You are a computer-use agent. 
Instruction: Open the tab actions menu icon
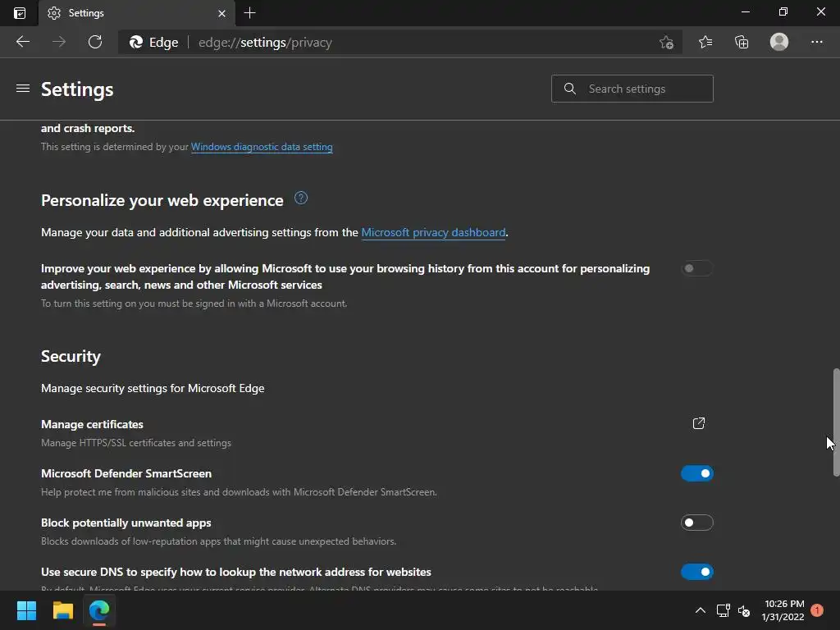20,13
